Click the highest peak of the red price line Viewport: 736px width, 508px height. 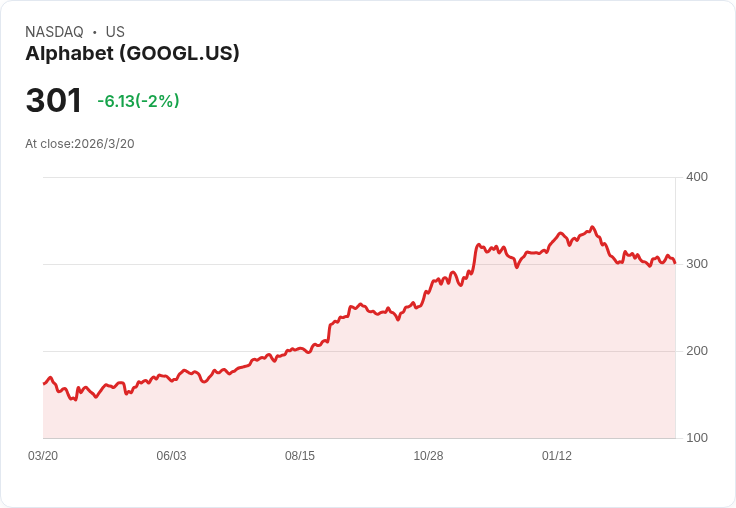click(x=593, y=228)
